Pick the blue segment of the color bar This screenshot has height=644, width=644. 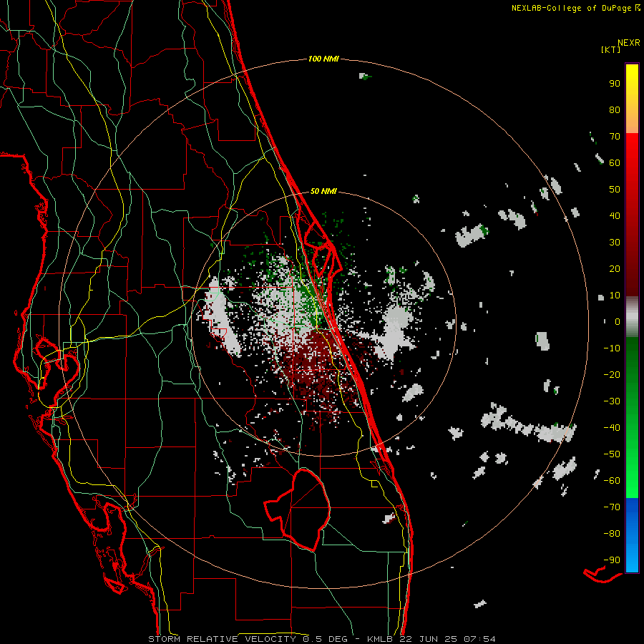coord(632,535)
